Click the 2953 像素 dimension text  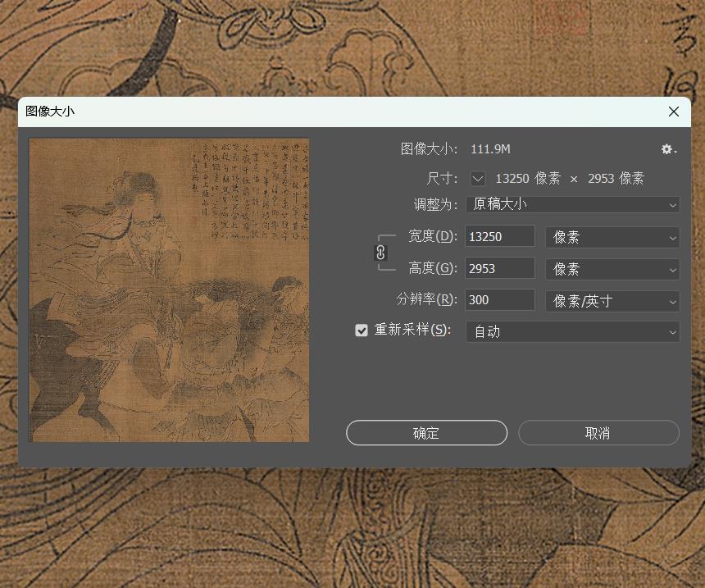pos(616,179)
